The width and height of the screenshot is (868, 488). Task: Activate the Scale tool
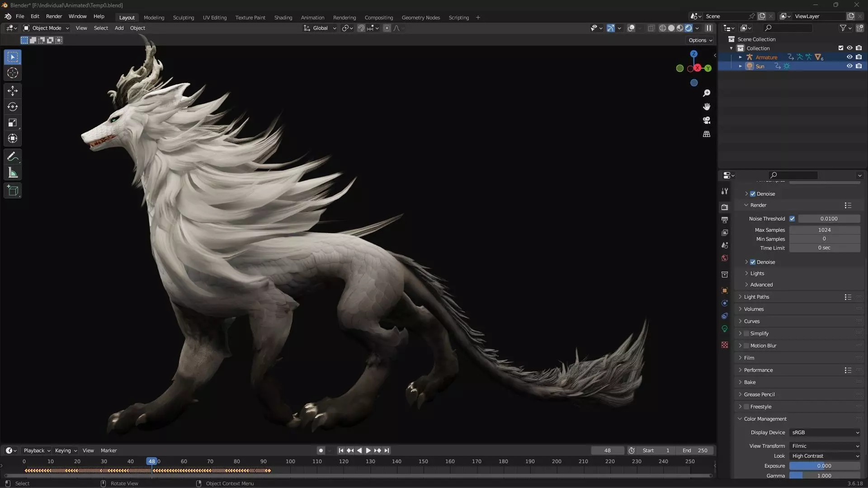point(13,122)
